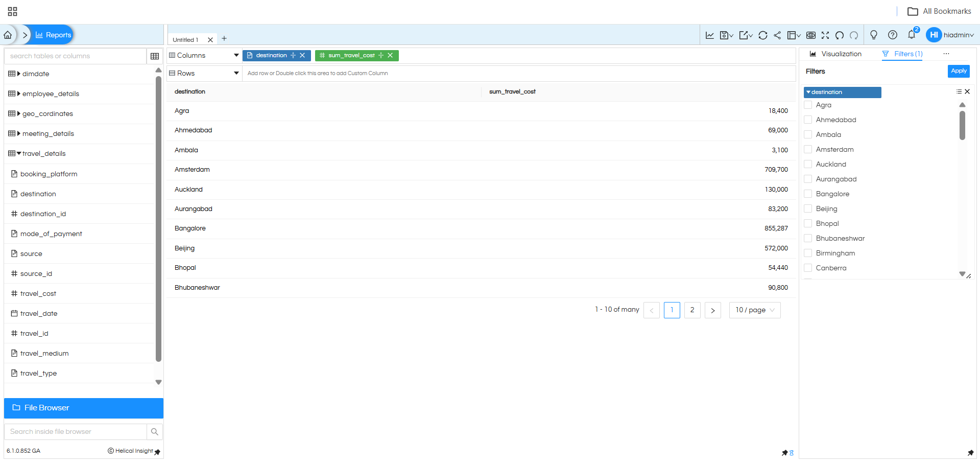The image size is (980, 464).
Task: Tick the Amsterdam destination checkbox
Action: click(808, 149)
